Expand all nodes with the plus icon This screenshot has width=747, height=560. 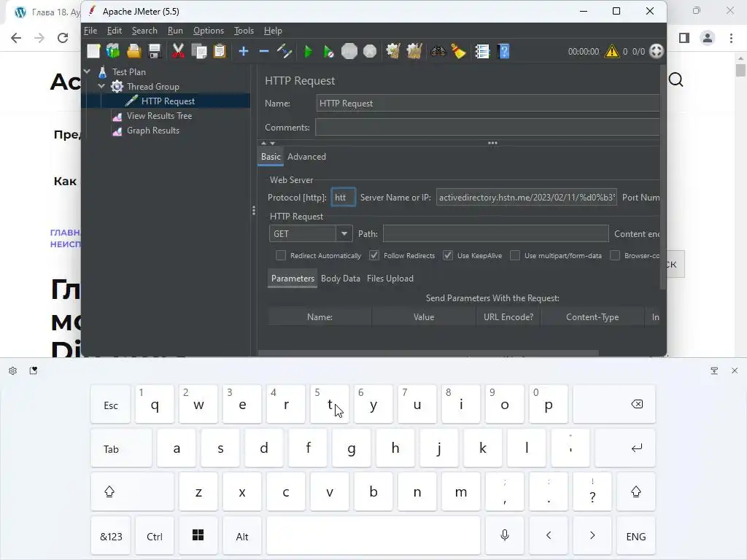(x=244, y=51)
